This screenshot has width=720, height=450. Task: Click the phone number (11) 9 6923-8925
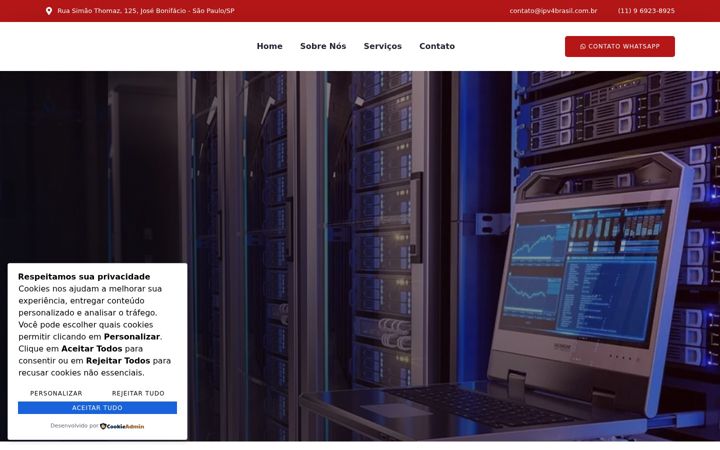tap(646, 11)
